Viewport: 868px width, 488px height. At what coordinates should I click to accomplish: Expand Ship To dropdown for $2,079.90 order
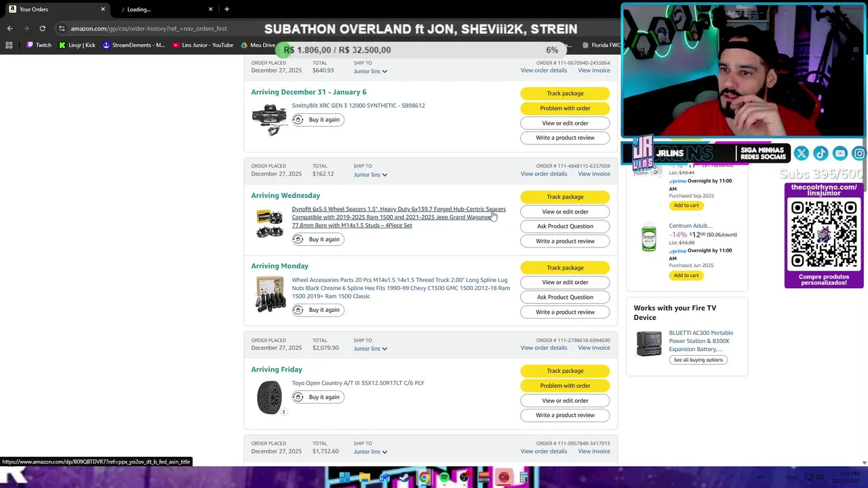(370, 348)
